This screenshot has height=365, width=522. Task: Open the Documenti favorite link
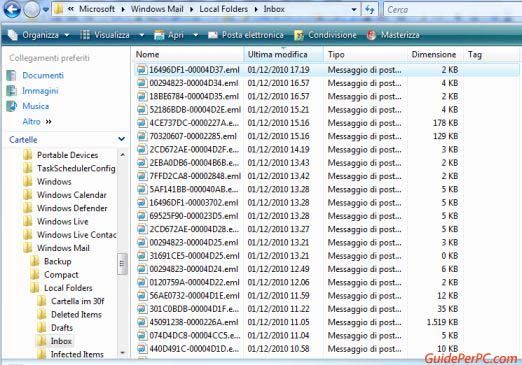pyautogui.click(x=43, y=75)
